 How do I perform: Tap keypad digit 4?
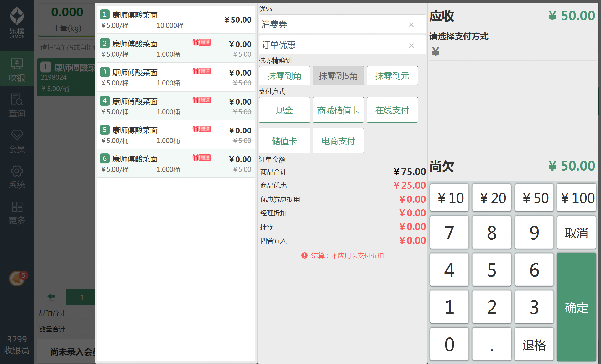(x=449, y=270)
